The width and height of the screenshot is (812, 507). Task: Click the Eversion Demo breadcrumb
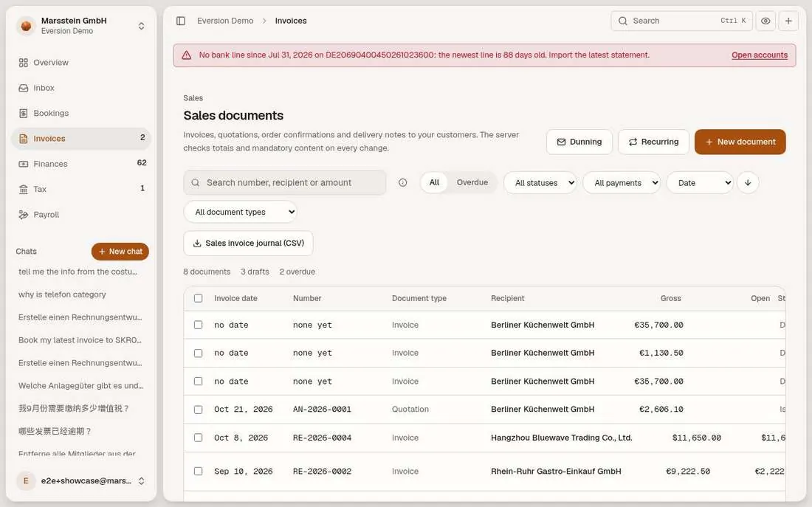pyautogui.click(x=225, y=21)
